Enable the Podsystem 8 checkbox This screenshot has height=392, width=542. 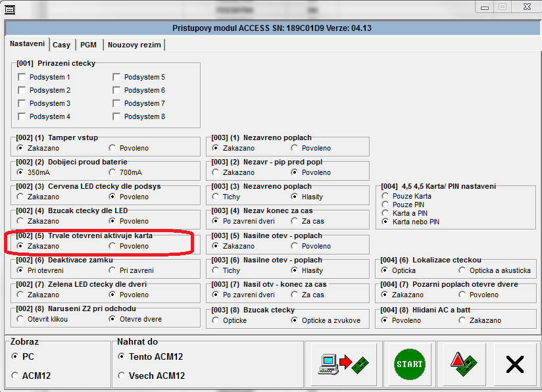[117, 116]
